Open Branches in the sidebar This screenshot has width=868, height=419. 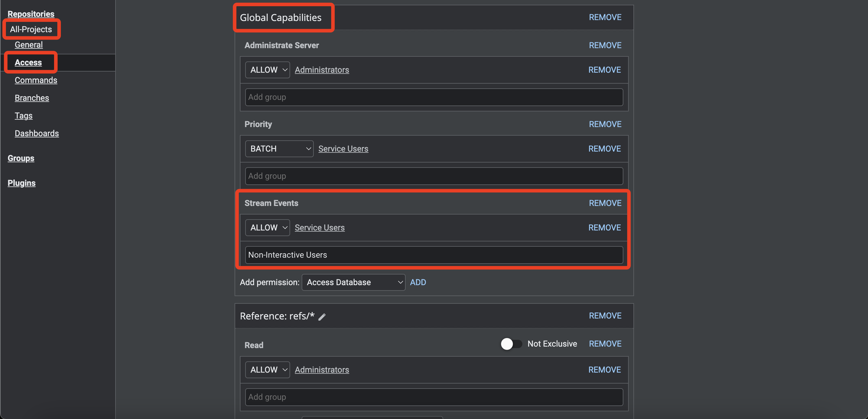point(32,98)
